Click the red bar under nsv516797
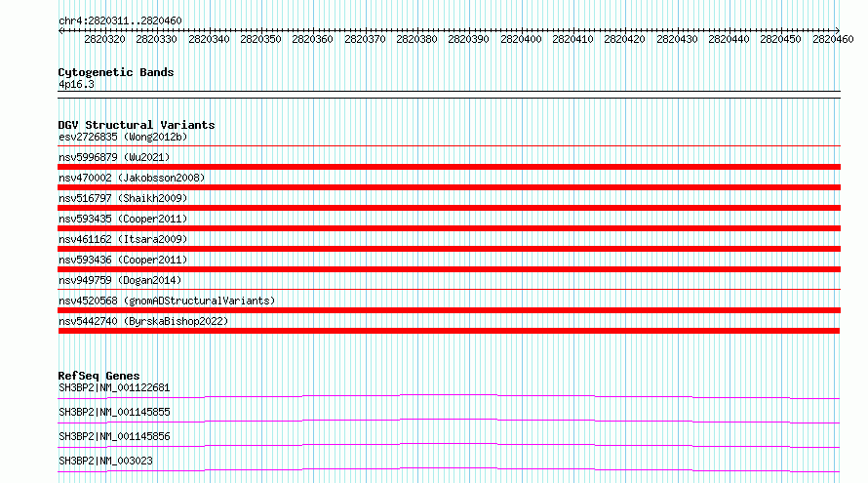 click(449, 208)
